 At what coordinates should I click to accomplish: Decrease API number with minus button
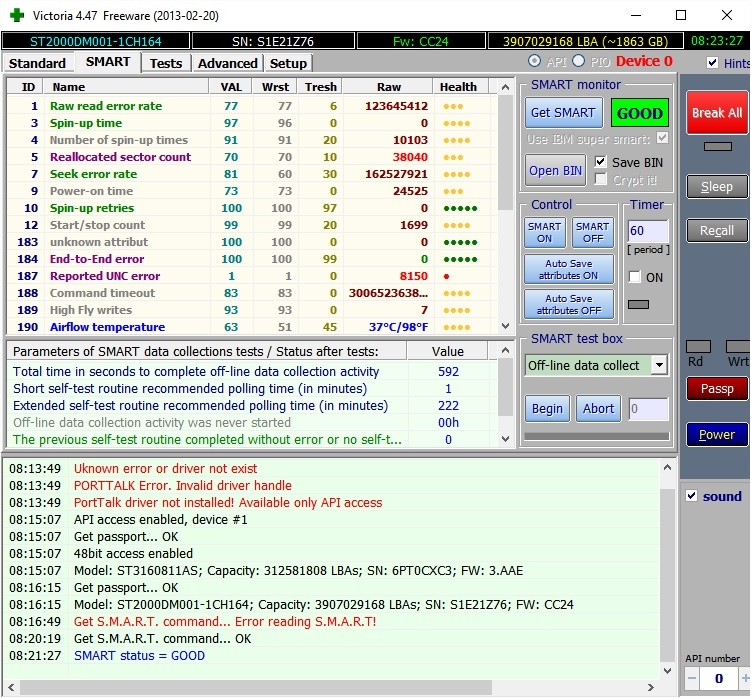[x=692, y=678]
